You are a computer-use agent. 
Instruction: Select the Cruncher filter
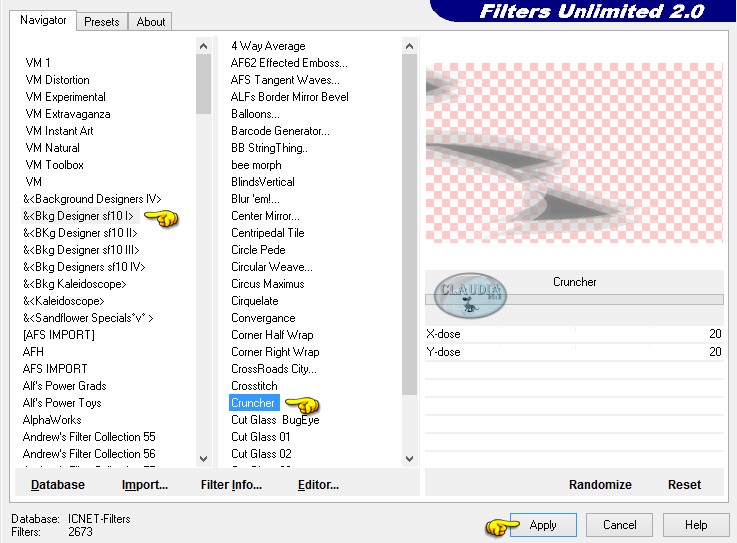point(253,403)
